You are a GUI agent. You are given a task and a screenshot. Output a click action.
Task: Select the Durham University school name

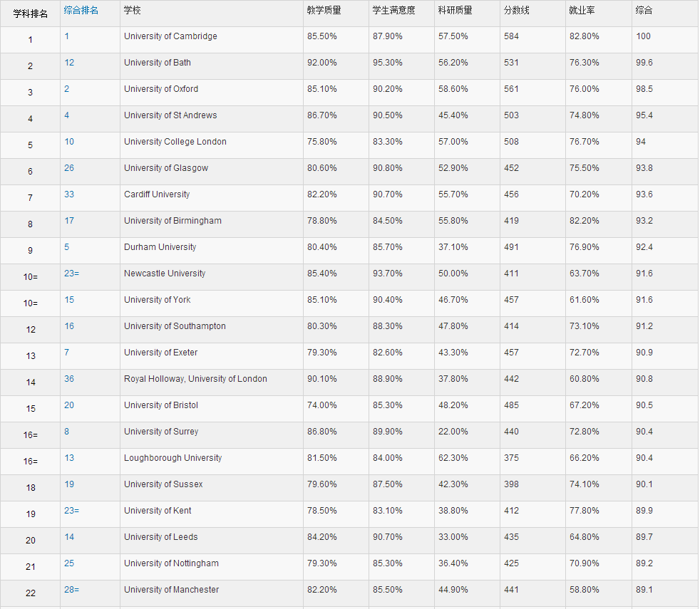click(160, 247)
